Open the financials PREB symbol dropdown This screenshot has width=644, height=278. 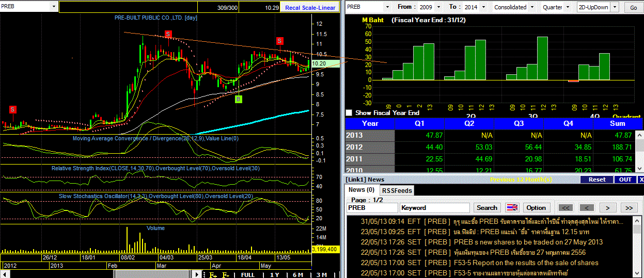pos(386,7)
